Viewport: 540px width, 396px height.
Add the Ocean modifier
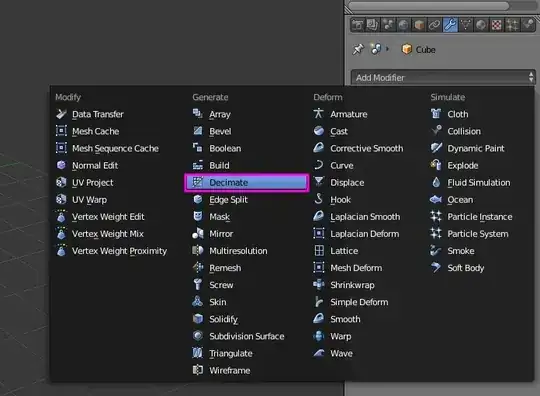point(452,200)
